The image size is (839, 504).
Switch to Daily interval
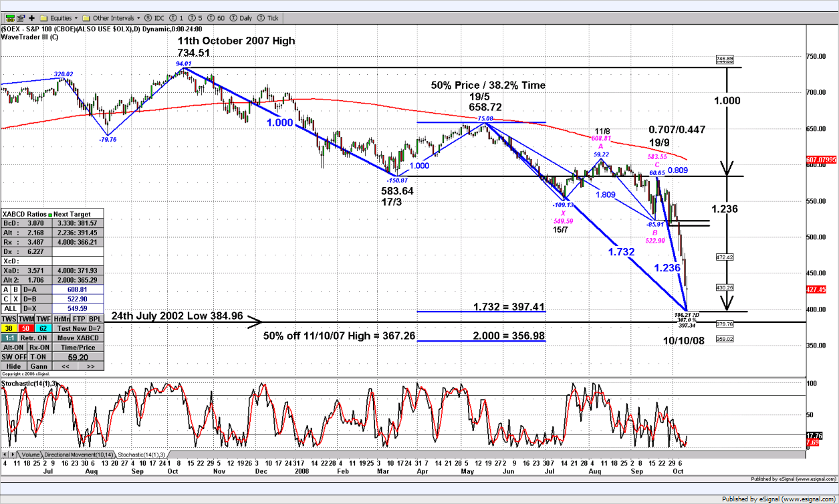click(241, 17)
